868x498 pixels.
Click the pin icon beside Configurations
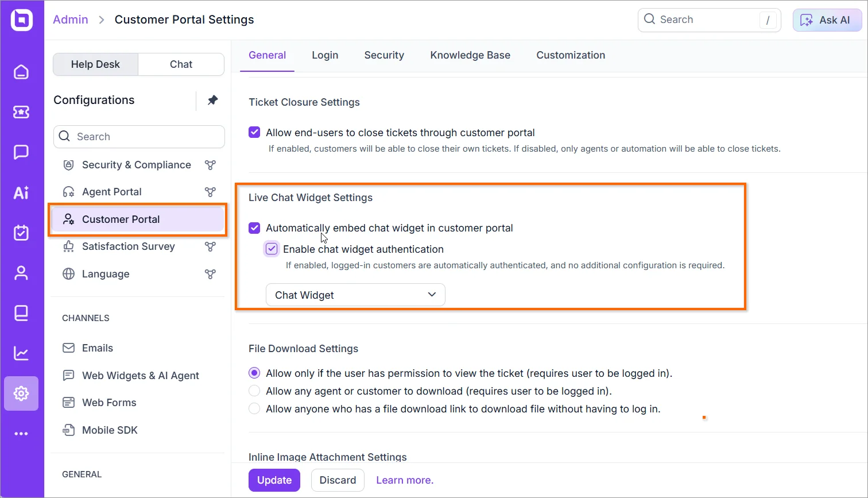coord(212,100)
